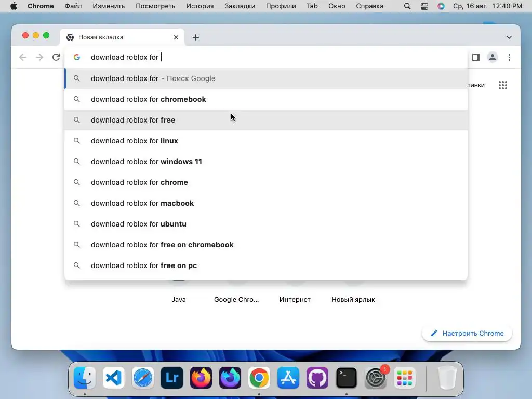The height and width of the screenshot is (399, 532).
Task: Open Spotlight search in menu bar
Action: tap(407, 6)
